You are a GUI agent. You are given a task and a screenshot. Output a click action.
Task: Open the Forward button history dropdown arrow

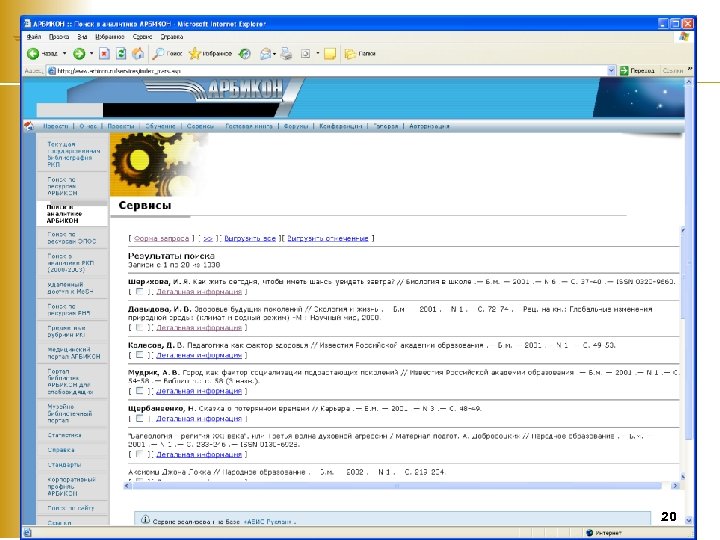[91, 54]
